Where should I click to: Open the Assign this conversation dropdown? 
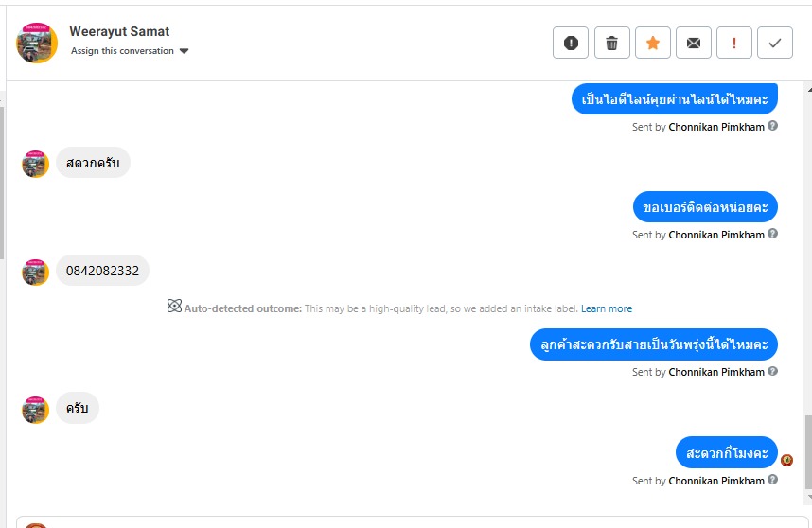pos(130,51)
